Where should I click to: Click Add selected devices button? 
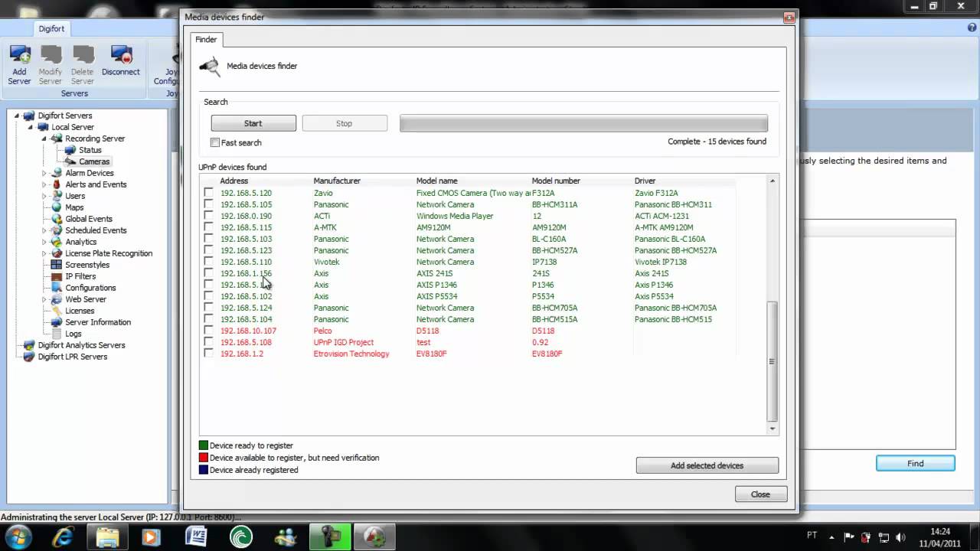pos(707,465)
